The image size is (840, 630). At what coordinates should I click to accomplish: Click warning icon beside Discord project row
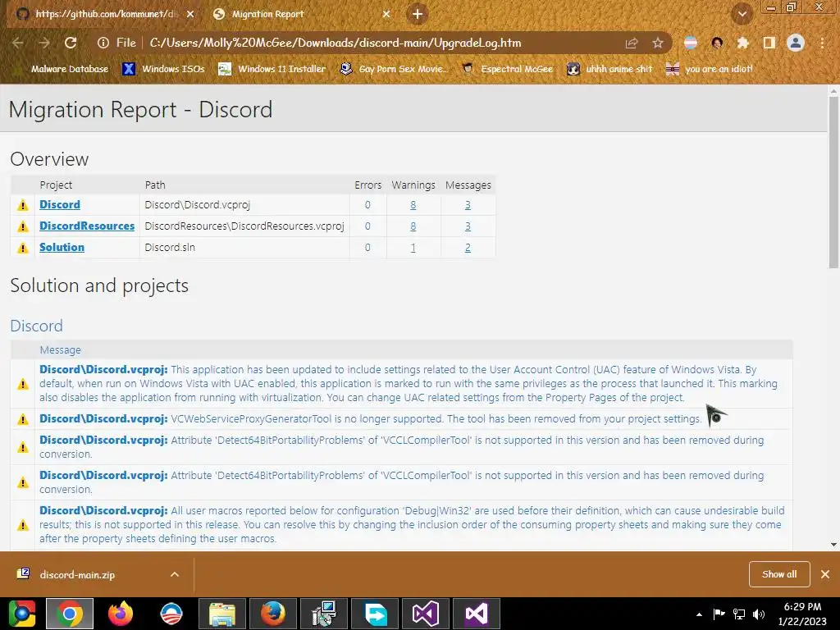pyautogui.click(x=22, y=205)
